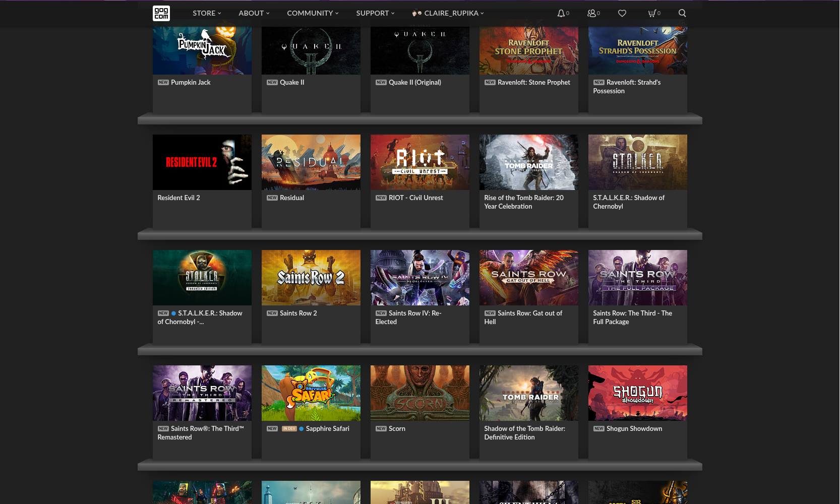
Task: Expand the STORE menu
Action: (207, 13)
